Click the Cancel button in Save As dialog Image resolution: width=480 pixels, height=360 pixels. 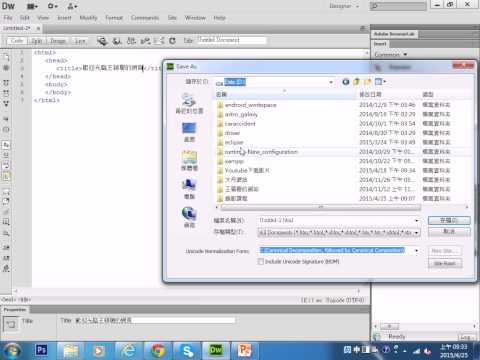coord(449,231)
